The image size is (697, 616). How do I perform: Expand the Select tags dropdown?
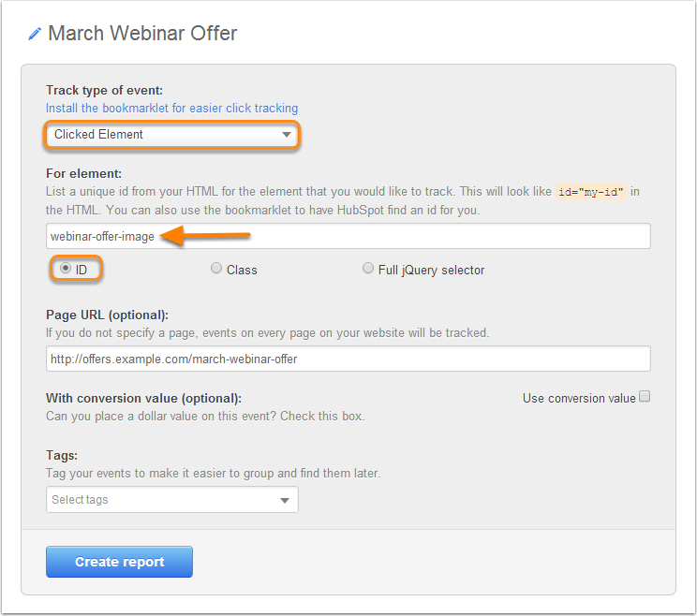point(172,500)
